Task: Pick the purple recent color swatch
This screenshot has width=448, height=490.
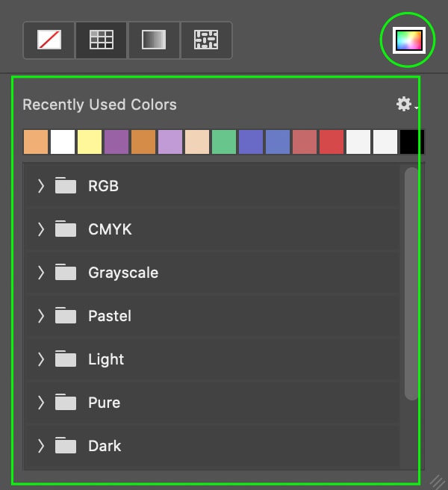Action: click(x=116, y=142)
